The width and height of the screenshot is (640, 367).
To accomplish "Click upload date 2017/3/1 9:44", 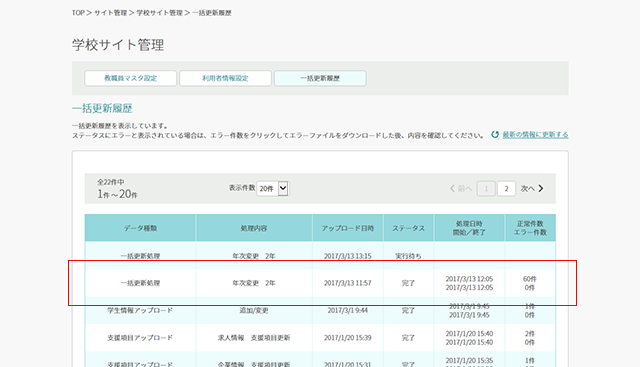I will 348,310.
